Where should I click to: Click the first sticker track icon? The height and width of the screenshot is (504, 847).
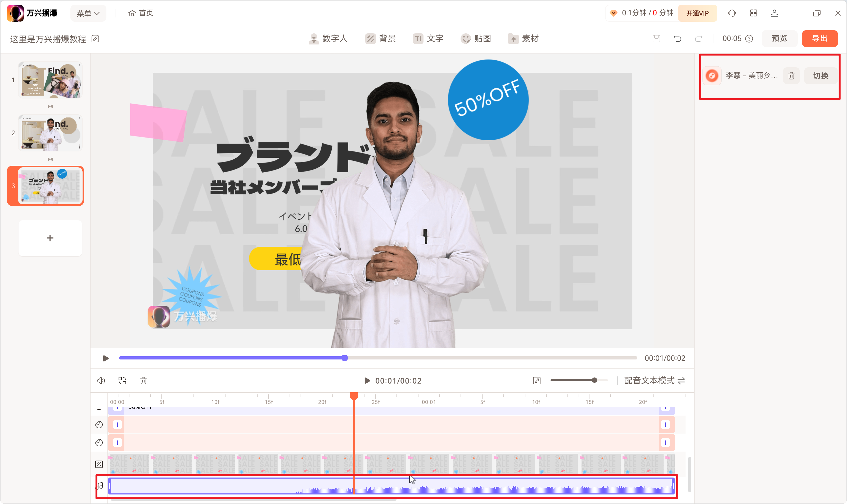click(x=99, y=425)
